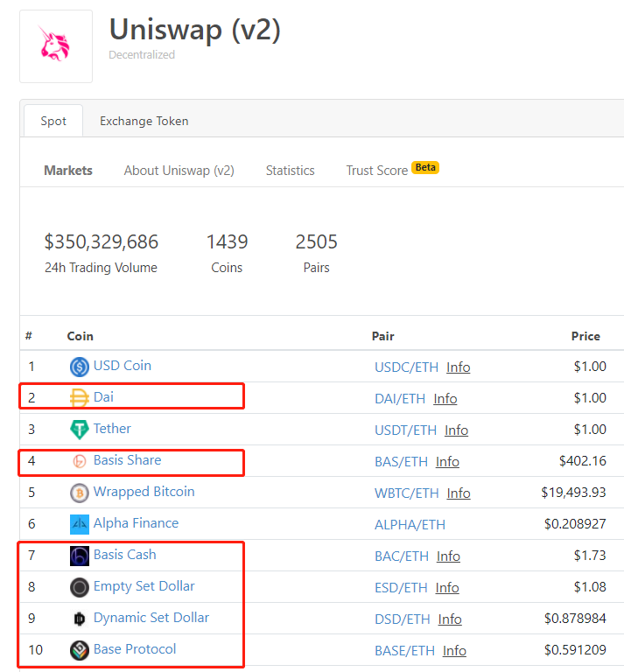Click the 1439 Coins count
This screenshot has height=672, width=624.
coord(227,241)
